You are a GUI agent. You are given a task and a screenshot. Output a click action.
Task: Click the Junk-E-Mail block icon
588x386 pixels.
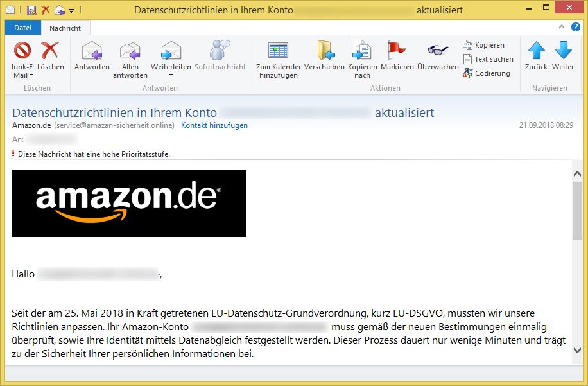coord(22,50)
